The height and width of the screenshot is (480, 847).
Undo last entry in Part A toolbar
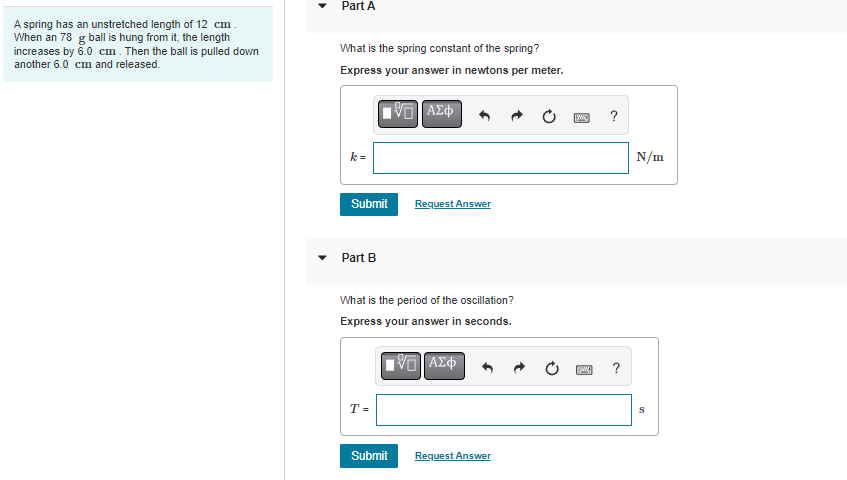(485, 116)
